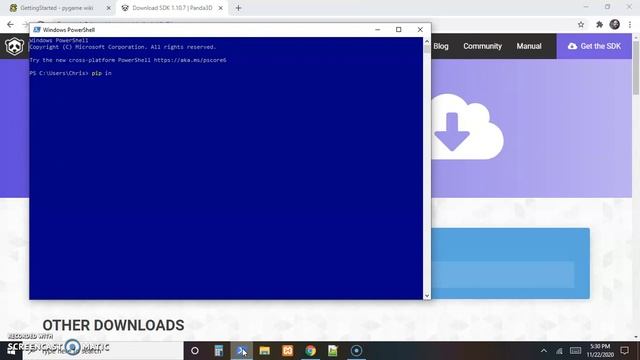Screen dimensions: 640x360
Task: Minimize the Windows PowerShell window
Action: click(x=378, y=29)
